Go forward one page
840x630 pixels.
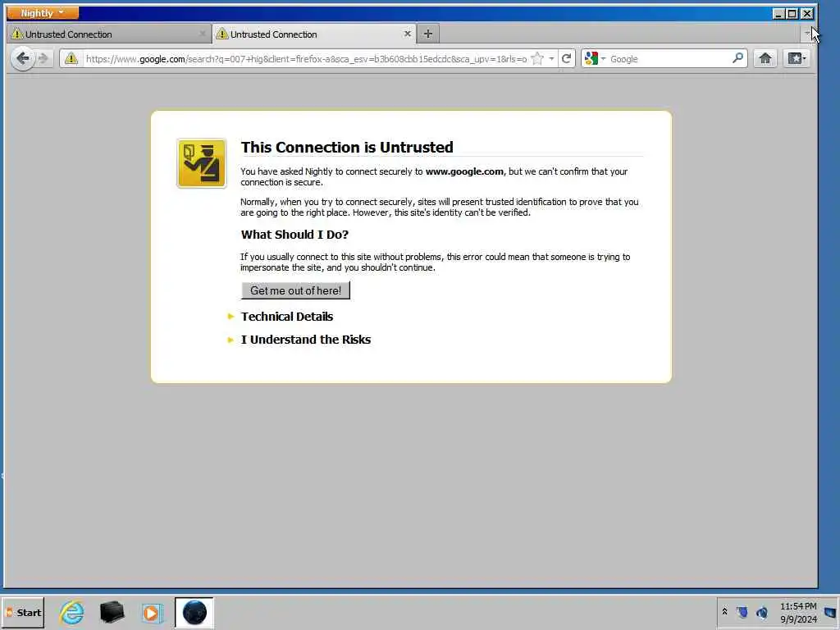pyautogui.click(x=44, y=58)
